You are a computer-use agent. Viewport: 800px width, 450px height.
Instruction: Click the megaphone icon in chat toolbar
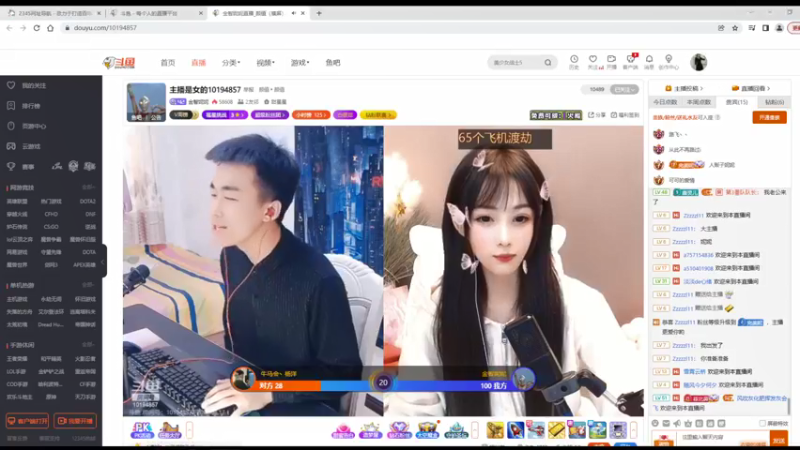[677, 423]
